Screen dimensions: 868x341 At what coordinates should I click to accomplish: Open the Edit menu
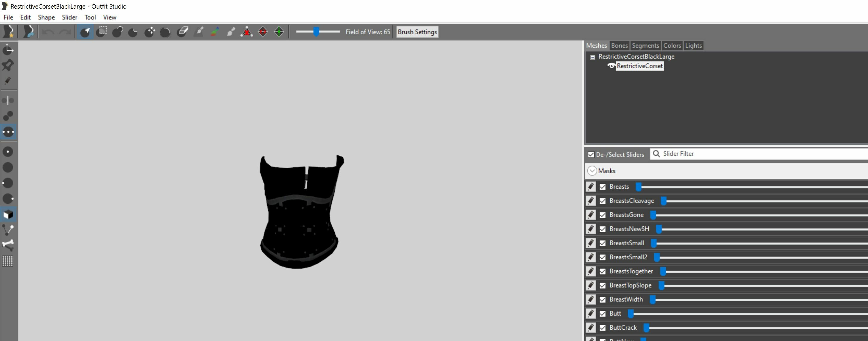[x=25, y=17]
